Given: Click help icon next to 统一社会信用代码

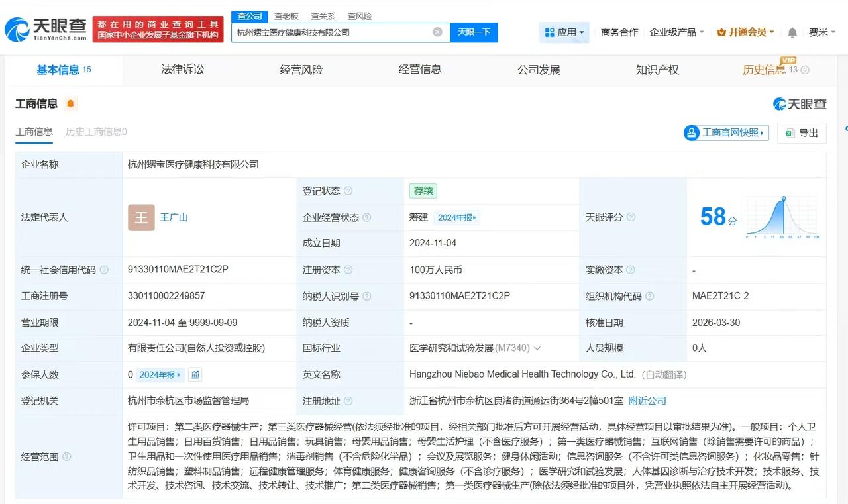Looking at the screenshot, I should click(104, 270).
